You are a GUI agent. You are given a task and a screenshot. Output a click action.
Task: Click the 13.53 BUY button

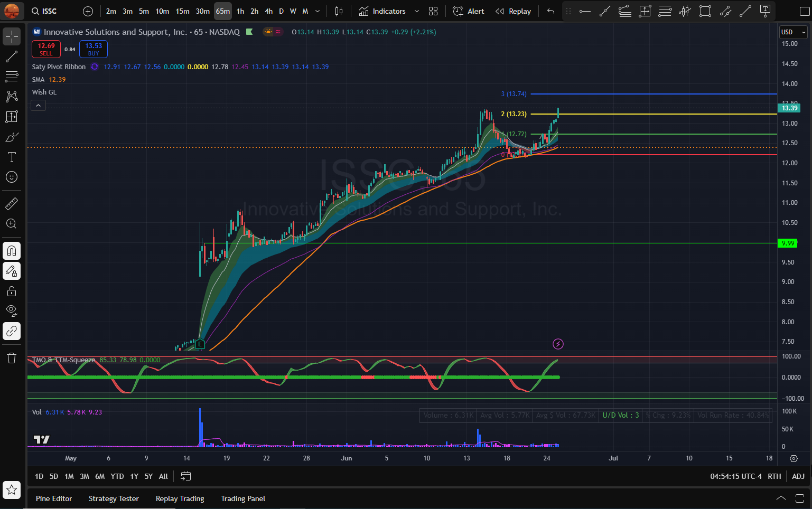click(x=94, y=49)
